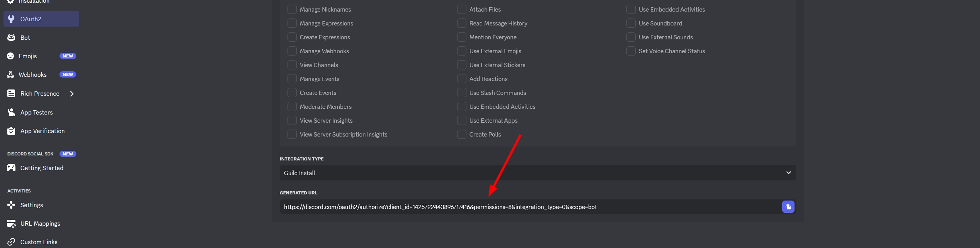Enable the Manage Webhooks permission checkbox
The height and width of the screenshot is (248, 980).
tap(292, 51)
